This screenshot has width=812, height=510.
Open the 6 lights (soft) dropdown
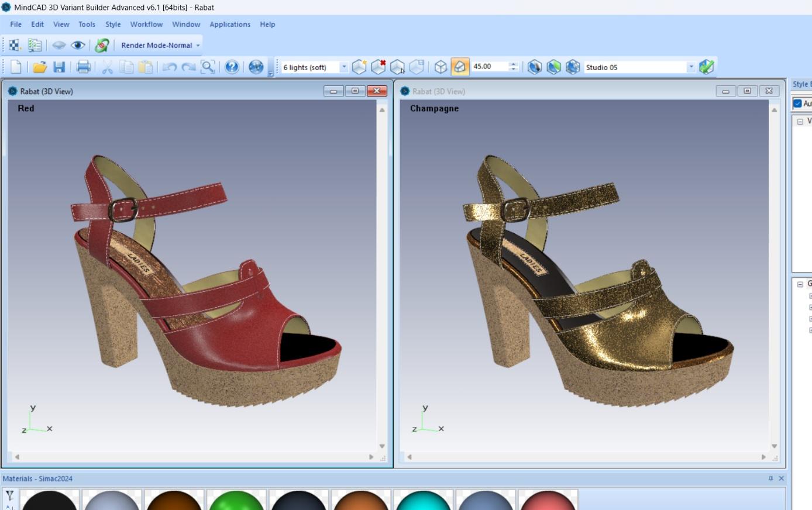click(x=345, y=67)
